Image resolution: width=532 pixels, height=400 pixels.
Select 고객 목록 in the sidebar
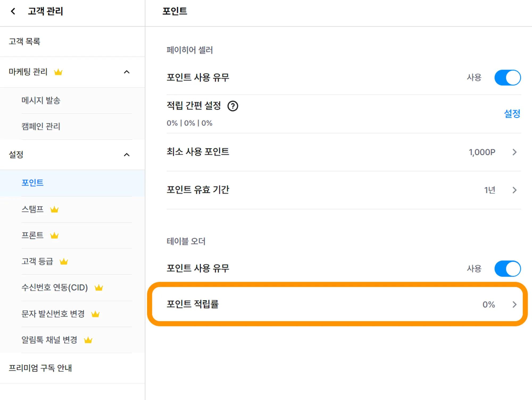24,41
